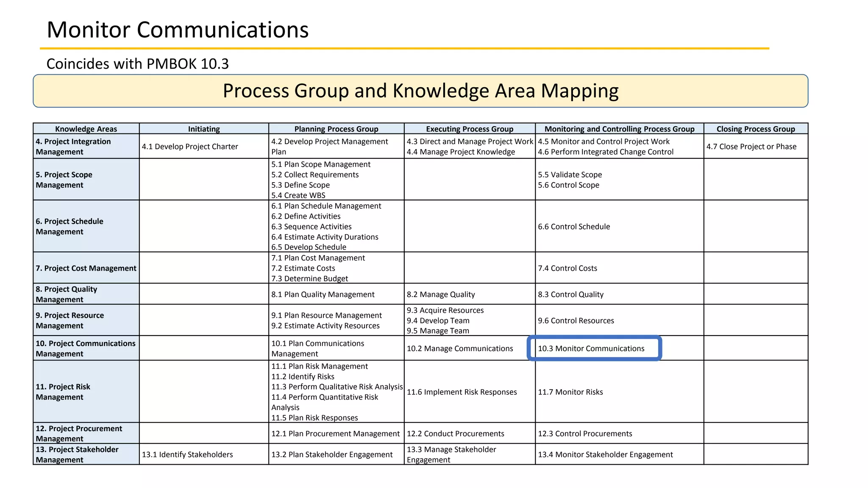Select the Initiating column header
This screenshot has height=488, width=868.
[x=204, y=129]
